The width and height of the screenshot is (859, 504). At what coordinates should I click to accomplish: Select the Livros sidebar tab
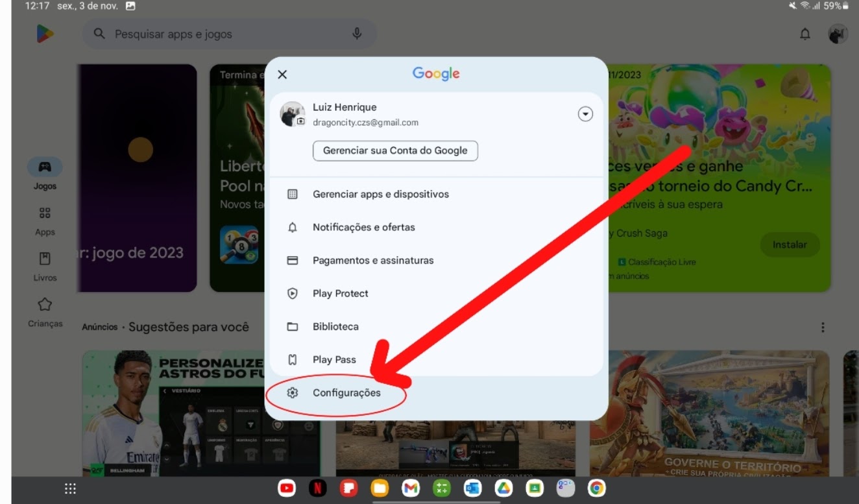pos(45,267)
